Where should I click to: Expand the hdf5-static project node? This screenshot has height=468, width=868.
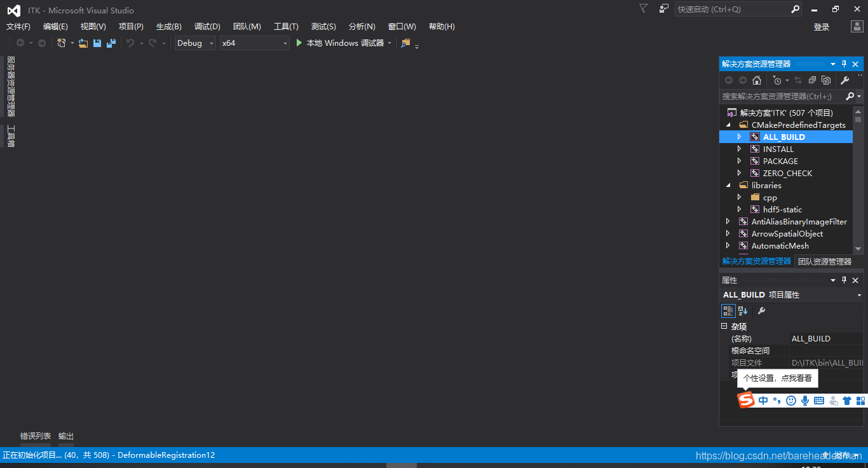tap(740, 210)
